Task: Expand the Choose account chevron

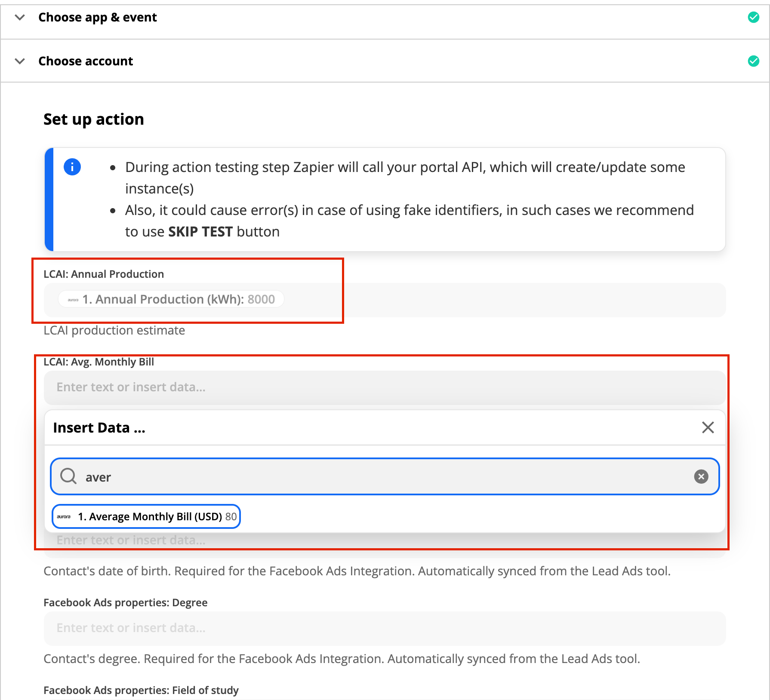Action: pos(20,61)
